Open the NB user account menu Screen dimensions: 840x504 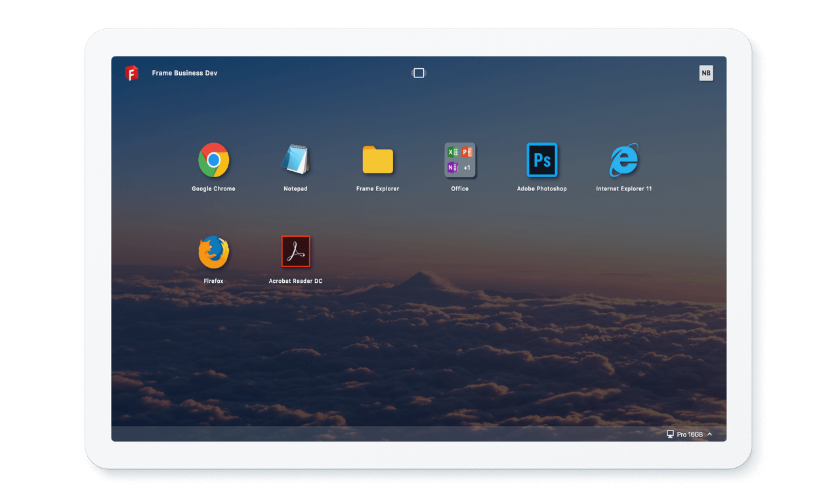[705, 73]
